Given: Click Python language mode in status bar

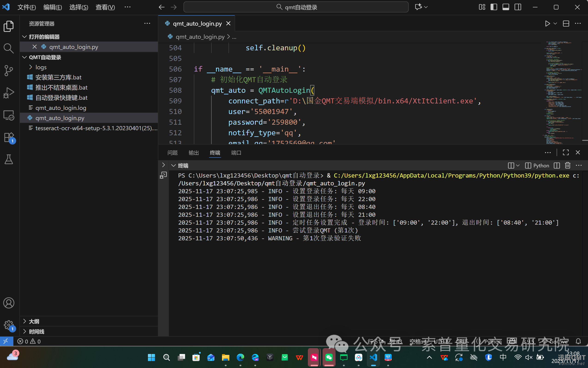Looking at the screenshot, I should point(493,341).
